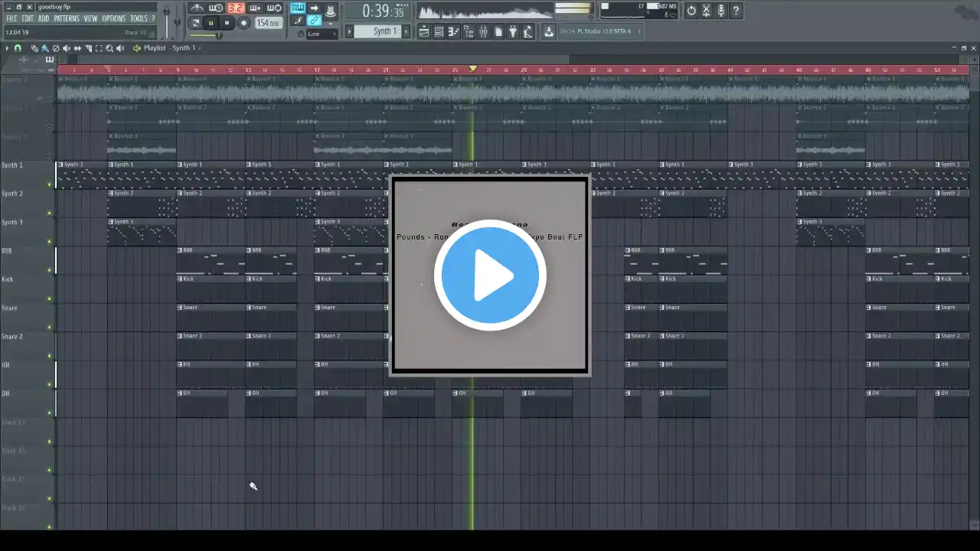
Task: Mute the HH track
Action: tap(50, 384)
